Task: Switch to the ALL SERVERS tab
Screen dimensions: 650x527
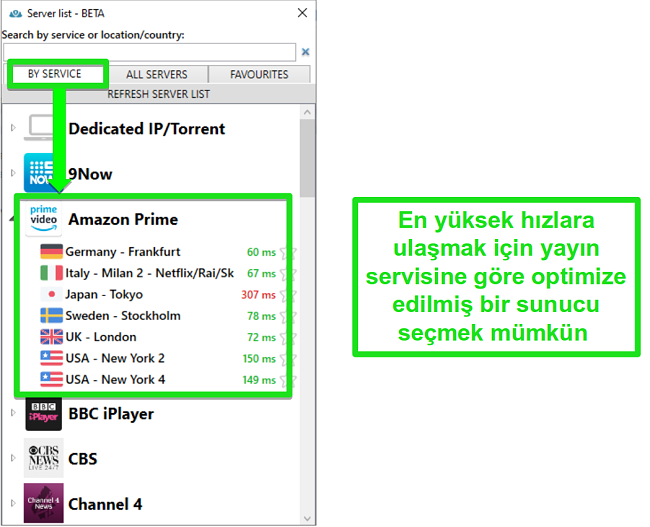Action: click(x=157, y=75)
